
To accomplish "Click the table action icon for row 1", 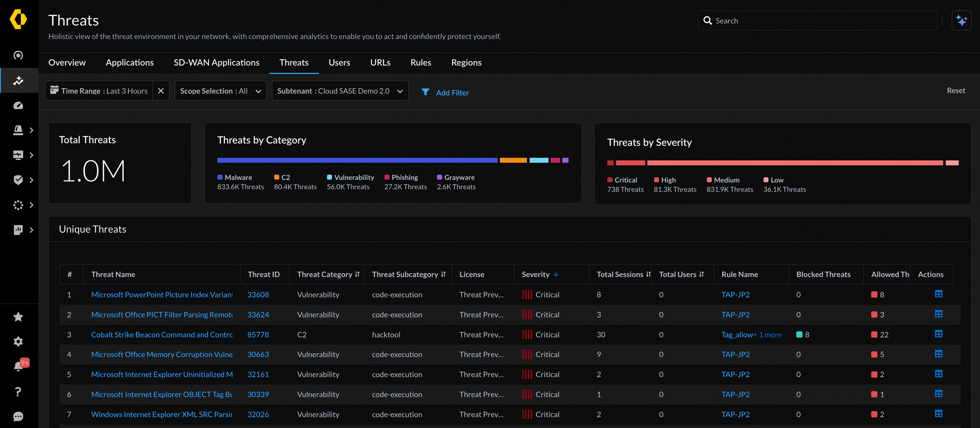I will coord(938,294).
